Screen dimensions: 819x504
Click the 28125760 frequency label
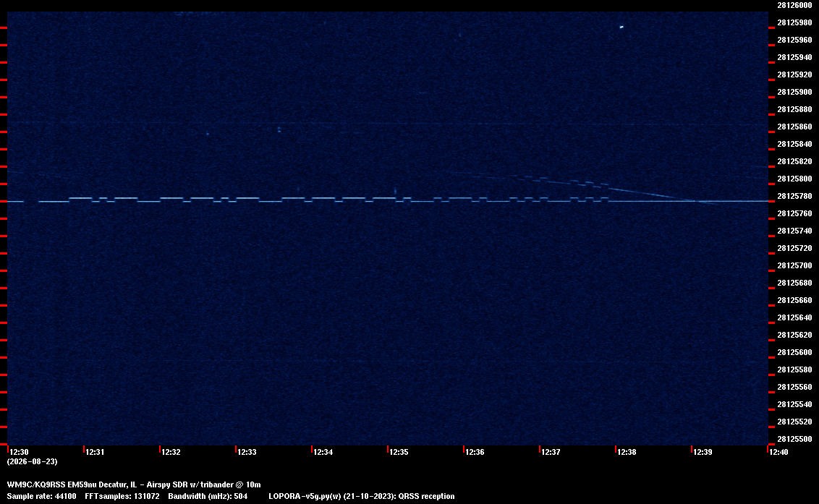(x=794, y=213)
